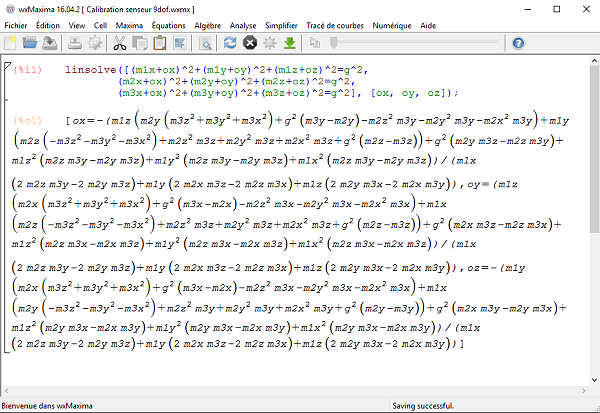600x413 pixels.
Task: Open the find and replace search icon
Action: (x=205, y=43)
